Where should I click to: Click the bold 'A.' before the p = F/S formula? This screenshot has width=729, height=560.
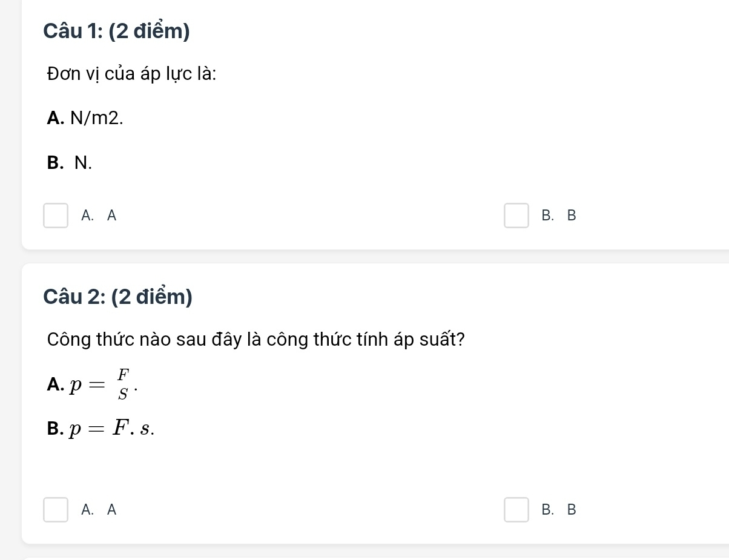55,384
